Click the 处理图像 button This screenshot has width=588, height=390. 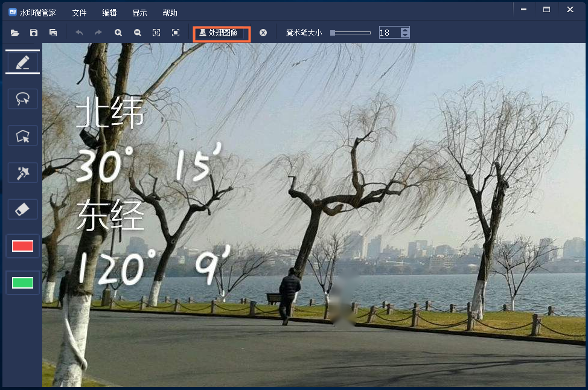[x=221, y=34]
